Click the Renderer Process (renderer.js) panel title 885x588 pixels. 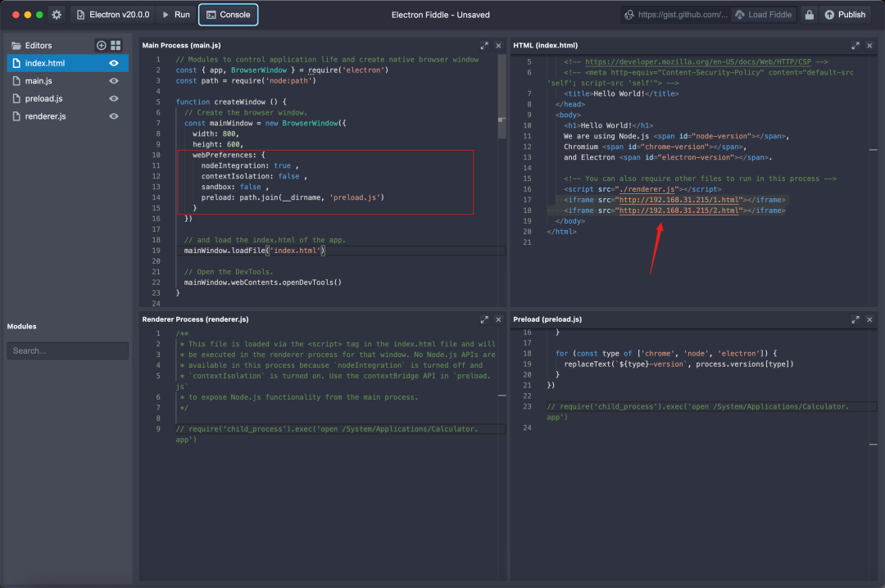pos(195,319)
